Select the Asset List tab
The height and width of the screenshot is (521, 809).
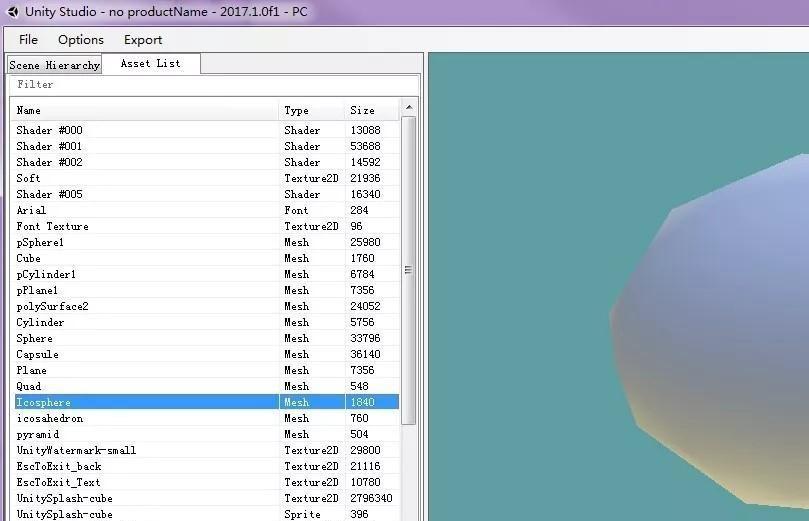151,63
